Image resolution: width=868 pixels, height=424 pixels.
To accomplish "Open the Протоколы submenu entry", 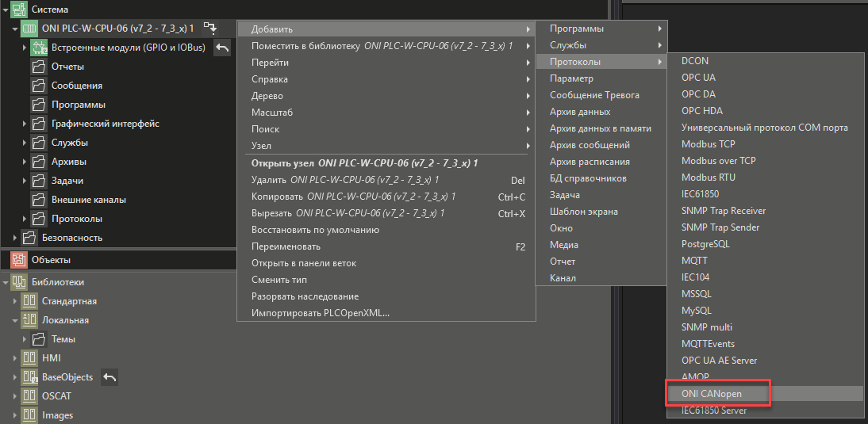I will click(x=601, y=62).
